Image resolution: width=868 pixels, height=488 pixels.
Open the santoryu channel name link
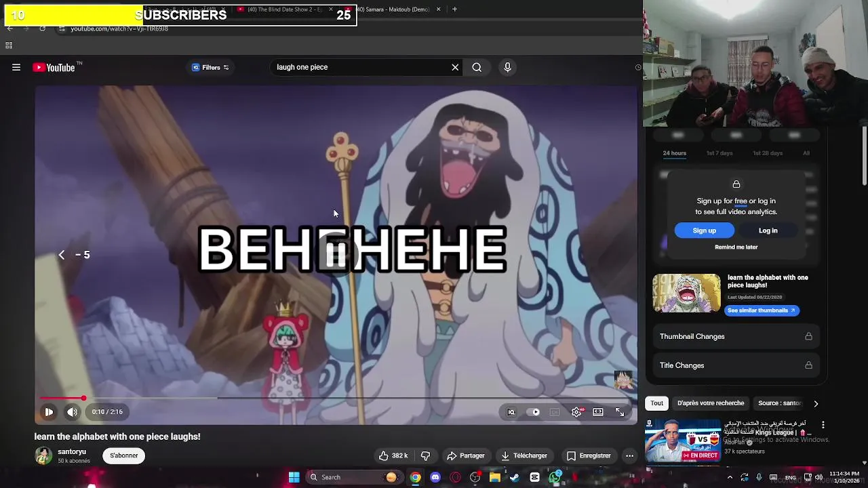(72, 451)
